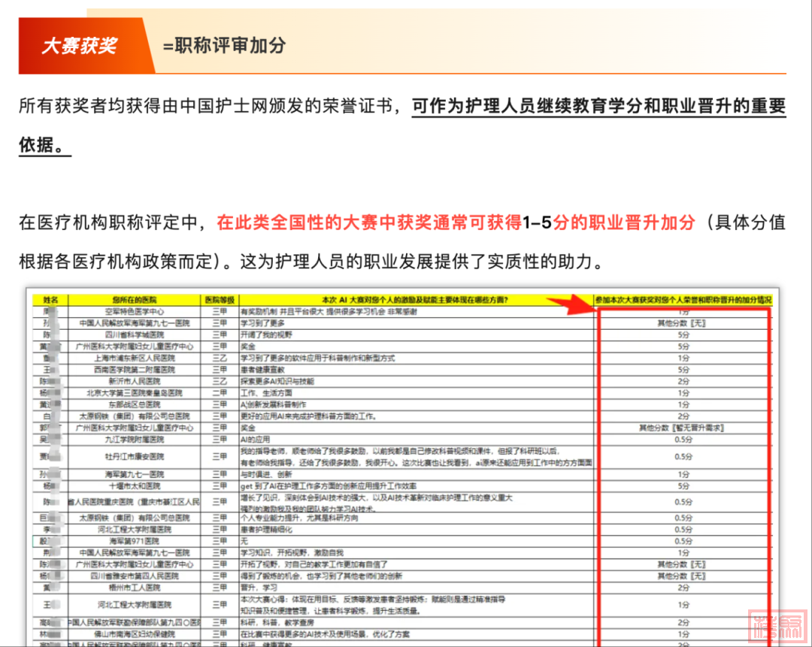Select the =职称评审加分 heading text

[x=224, y=46]
